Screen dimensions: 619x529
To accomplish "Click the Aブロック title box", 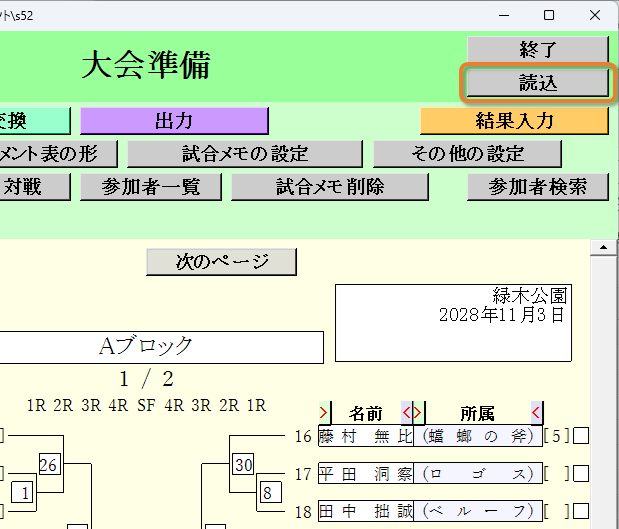I will click(x=161, y=347).
